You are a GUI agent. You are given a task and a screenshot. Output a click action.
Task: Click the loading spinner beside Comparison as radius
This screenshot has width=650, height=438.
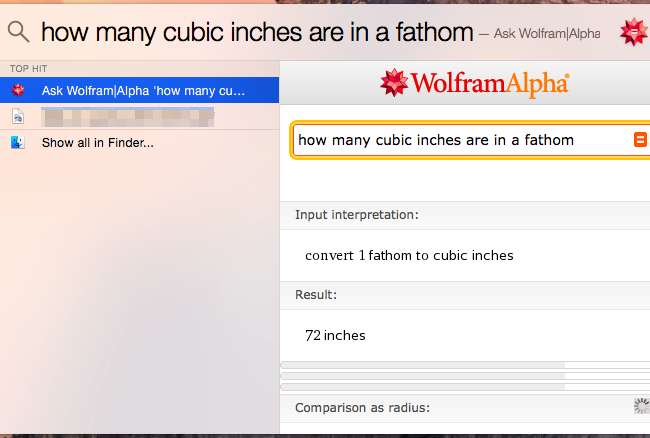point(641,405)
